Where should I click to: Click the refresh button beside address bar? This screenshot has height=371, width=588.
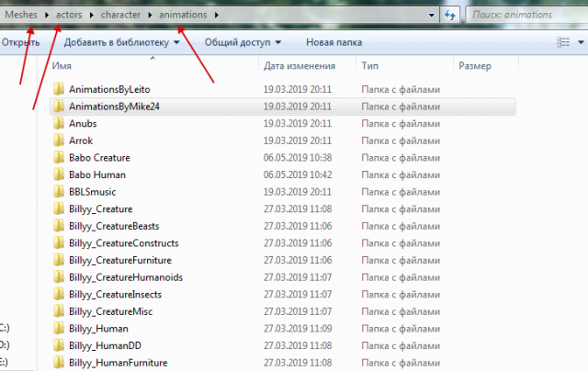pos(450,15)
